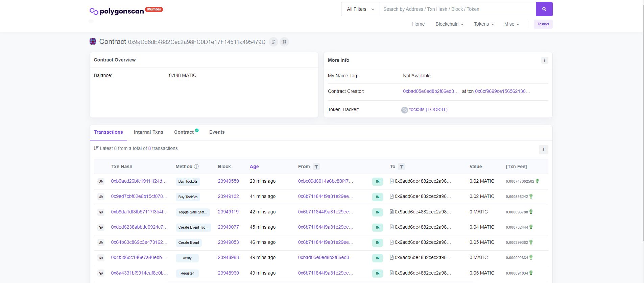Click contract file icon in block 23949550 row
Viewport: 644px width, 283px height.
tap(391, 181)
